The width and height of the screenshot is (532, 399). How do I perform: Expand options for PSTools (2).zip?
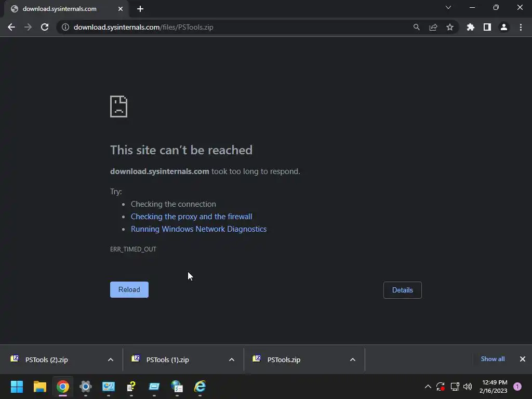(111, 360)
